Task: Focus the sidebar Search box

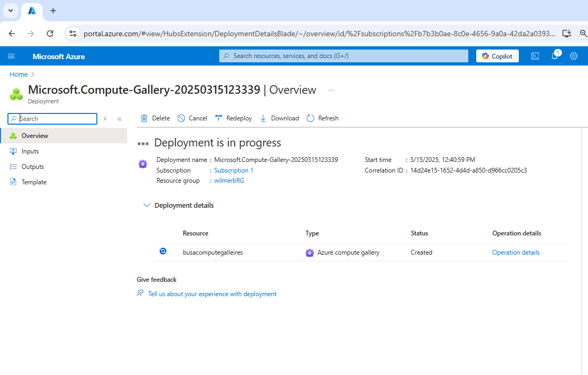Action: [x=53, y=119]
